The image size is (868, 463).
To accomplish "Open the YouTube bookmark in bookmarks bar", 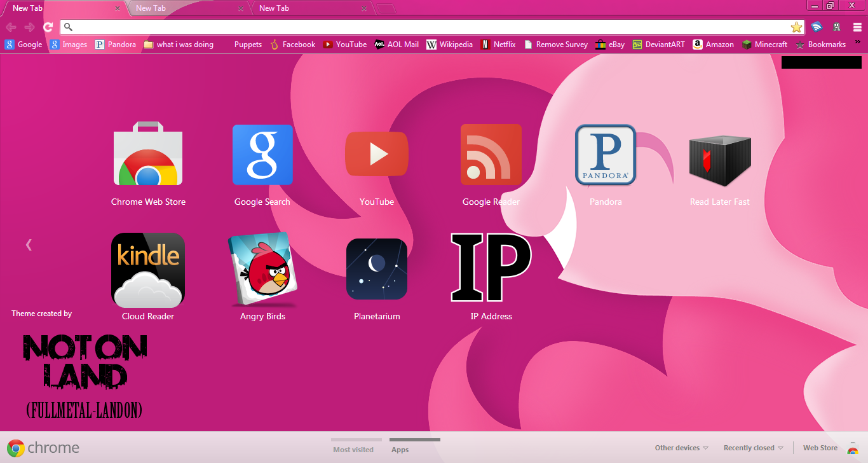I will [x=344, y=45].
